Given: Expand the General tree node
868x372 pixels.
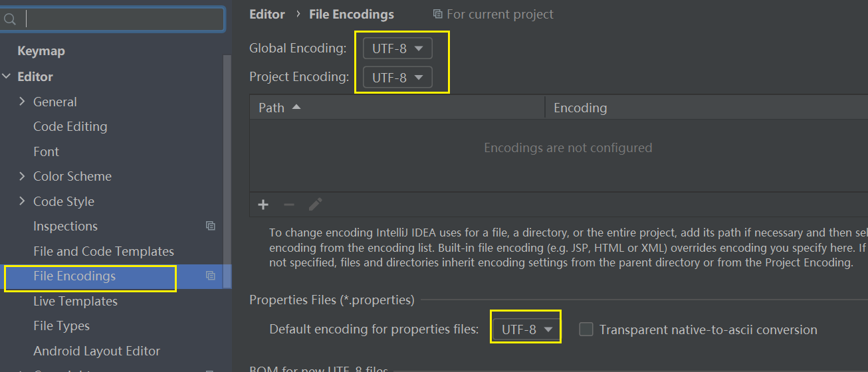Looking at the screenshot, I should pos(22,102).
